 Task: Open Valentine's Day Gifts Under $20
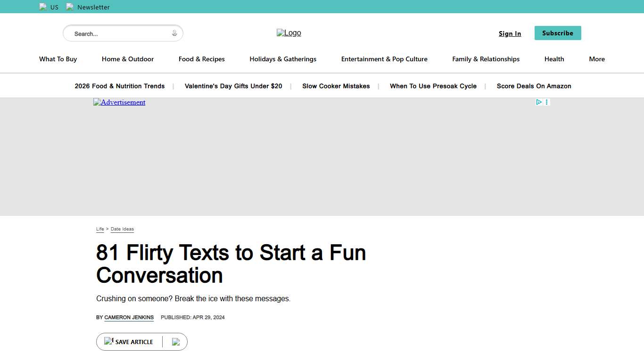coord(233,86)
